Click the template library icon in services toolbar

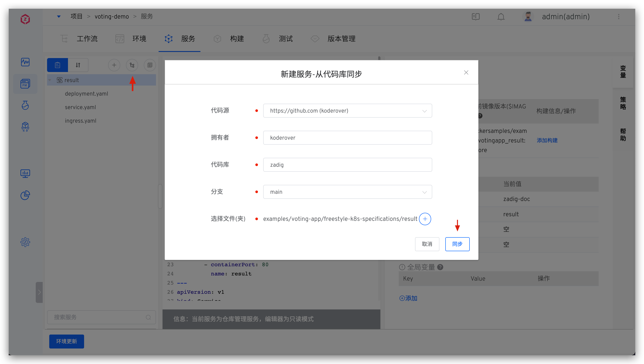[x=150, y=65]
